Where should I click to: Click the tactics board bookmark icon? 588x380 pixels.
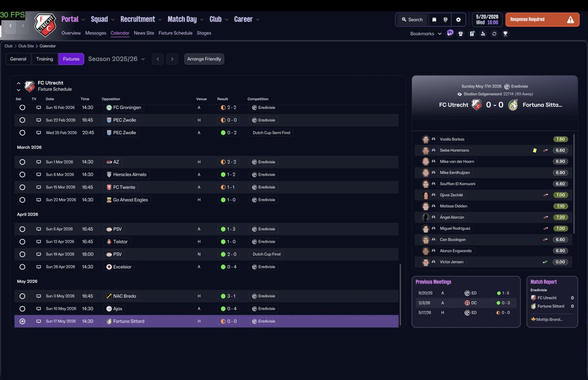point(472,34)
